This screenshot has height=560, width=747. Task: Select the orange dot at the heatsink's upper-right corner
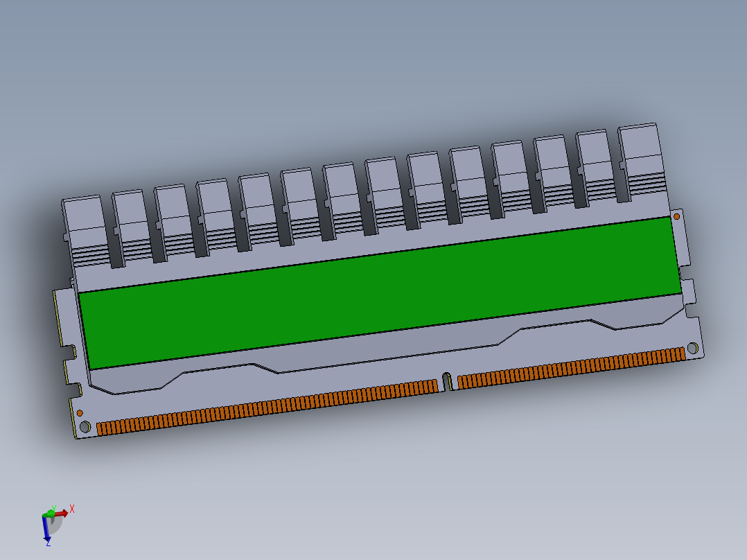(x=676, y=217)
